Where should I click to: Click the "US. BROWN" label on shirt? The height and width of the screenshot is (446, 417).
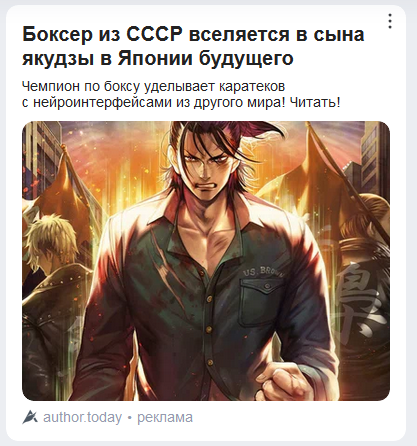[264, 271]
